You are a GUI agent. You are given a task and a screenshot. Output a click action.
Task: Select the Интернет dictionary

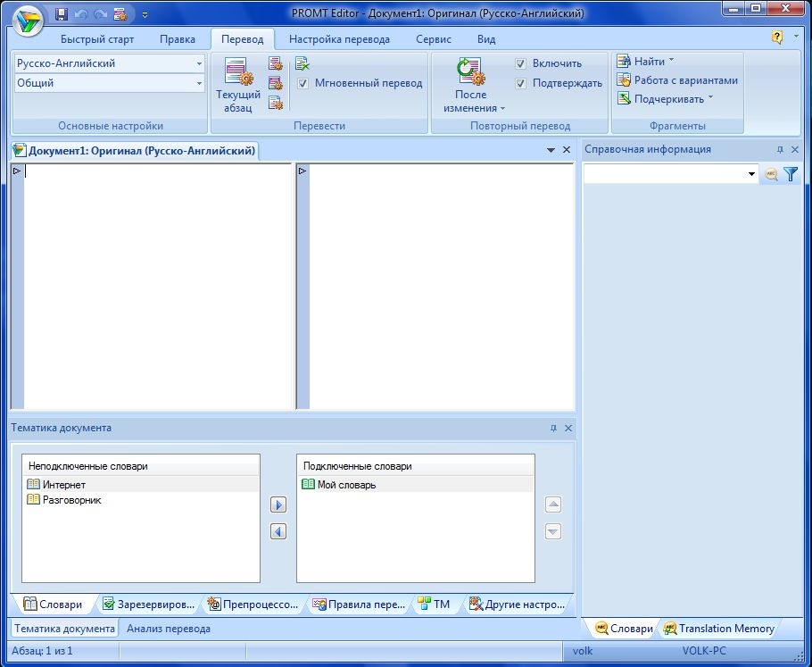pyautogui.click(x=140, y=485)
